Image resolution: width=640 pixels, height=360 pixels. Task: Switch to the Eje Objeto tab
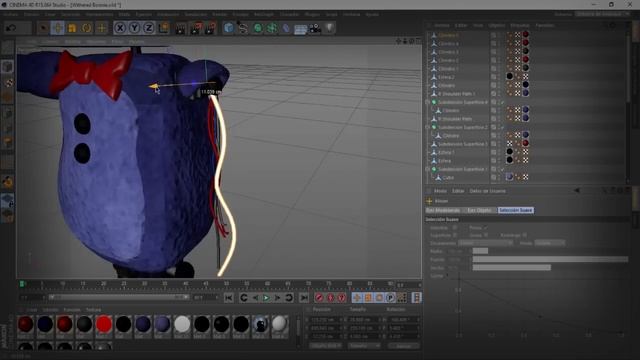coord(479,210)
